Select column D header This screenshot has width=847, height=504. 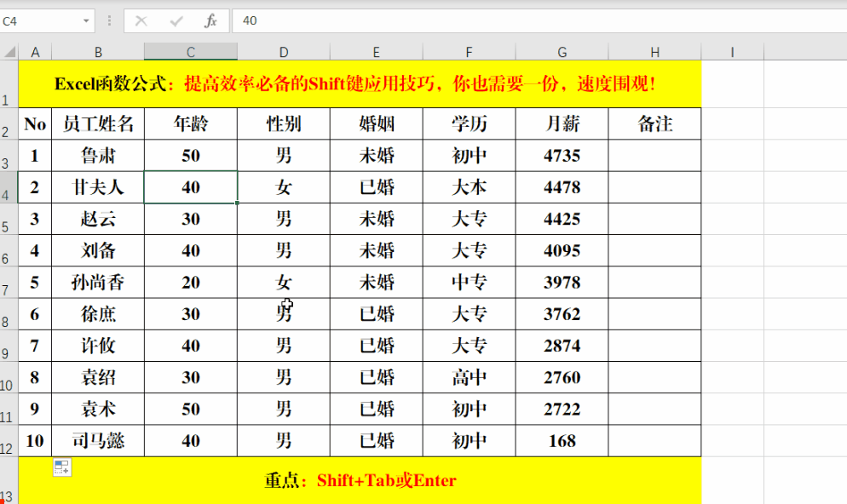click(x=284, y=52)
